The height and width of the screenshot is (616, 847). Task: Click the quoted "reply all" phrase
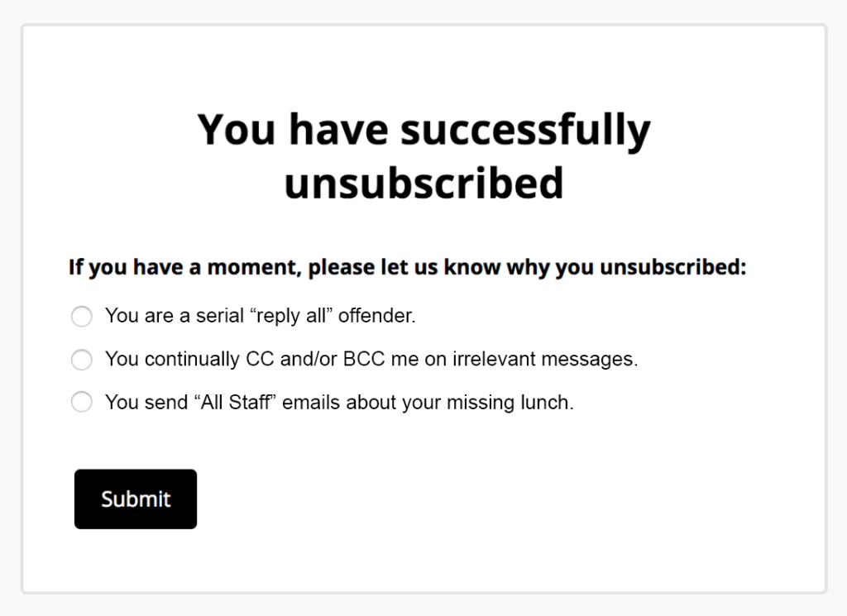click(x=291, y=316)
